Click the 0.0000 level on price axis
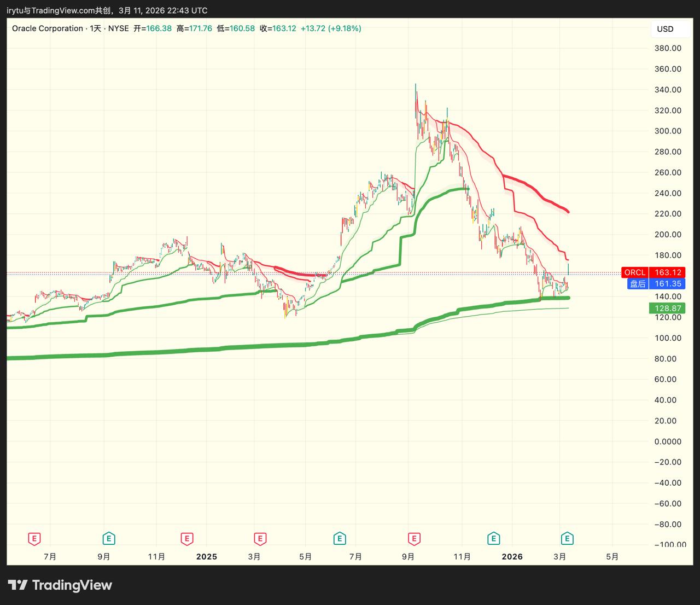Image resolution: width=700 pixels, height=605 pixels. [668, 441]
